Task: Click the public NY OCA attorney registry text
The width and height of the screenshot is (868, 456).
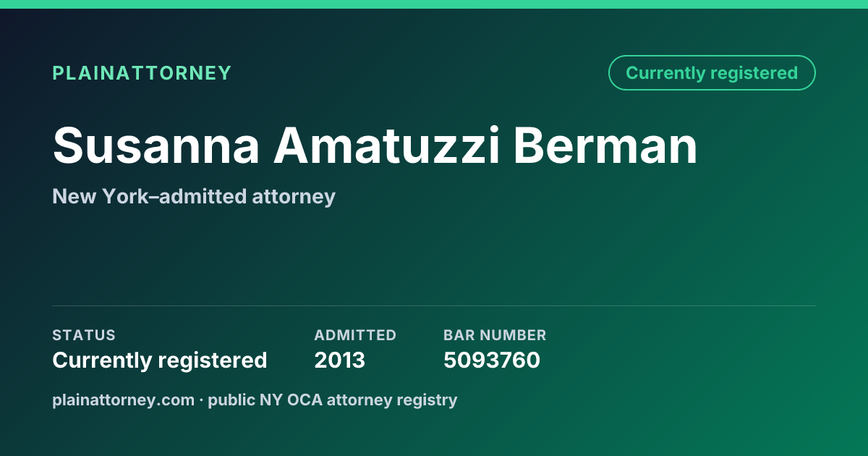Action: click(333, 400)
